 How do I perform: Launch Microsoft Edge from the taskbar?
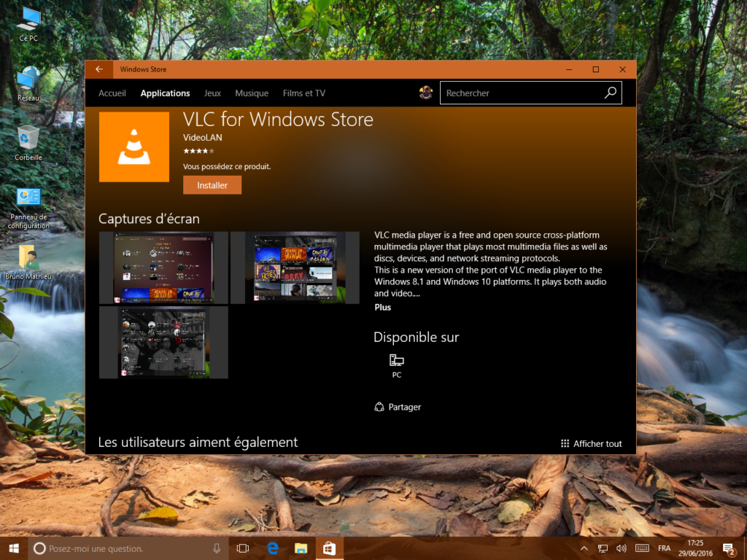(272, 548)
